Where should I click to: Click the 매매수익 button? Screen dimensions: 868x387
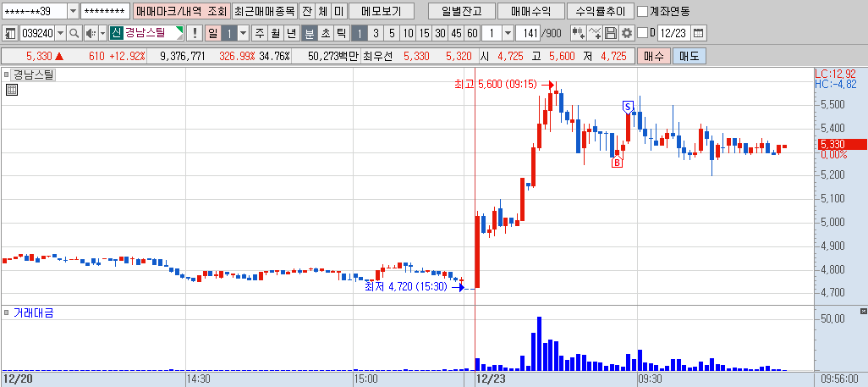(531, 11)
